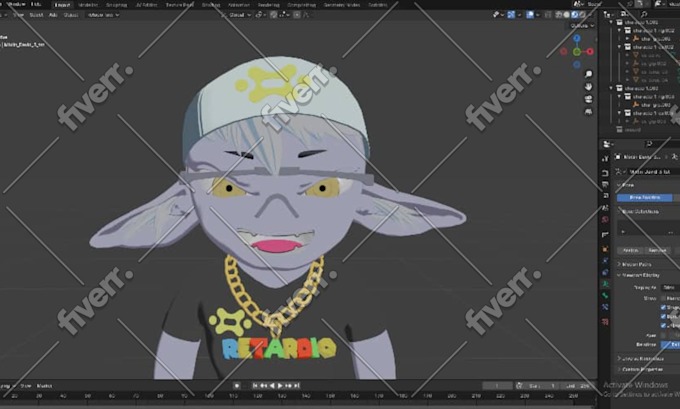Click the Pose Position button

coord(644,197)
